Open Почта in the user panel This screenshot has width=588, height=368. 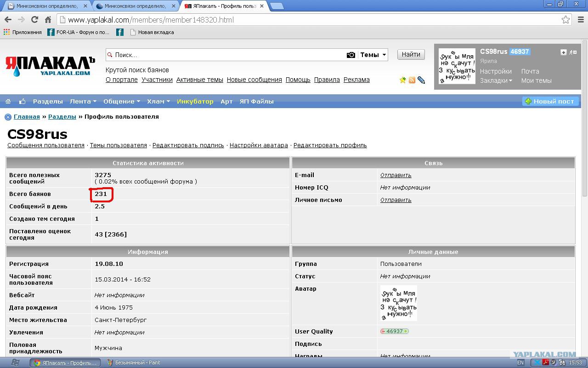pos(530,71)
